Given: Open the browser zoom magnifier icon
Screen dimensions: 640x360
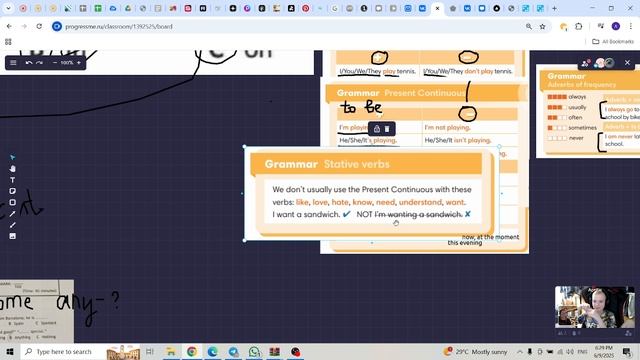Looking at the screenshot, I should click(529, 27).
